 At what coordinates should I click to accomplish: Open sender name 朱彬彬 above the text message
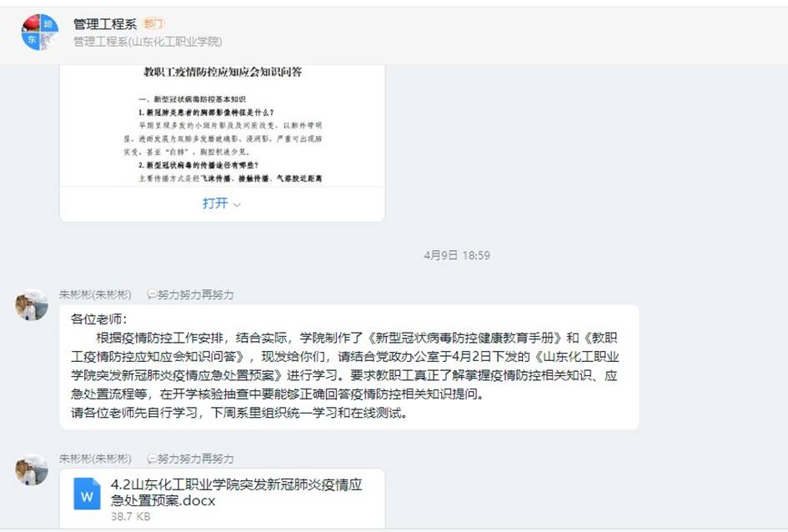(95, 294)
